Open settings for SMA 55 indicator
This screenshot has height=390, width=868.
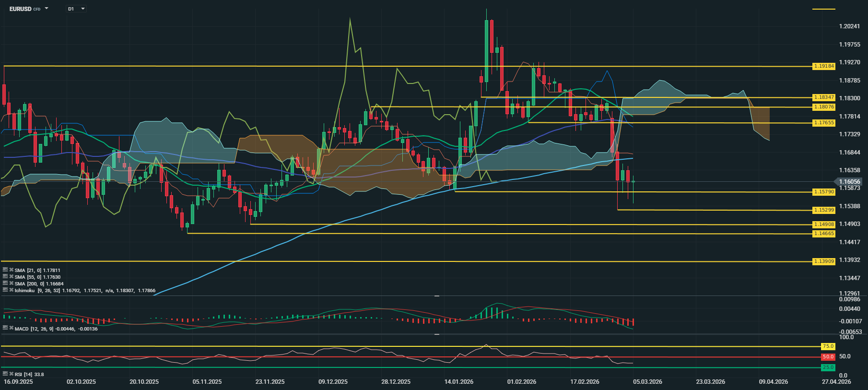click(5, 277)
